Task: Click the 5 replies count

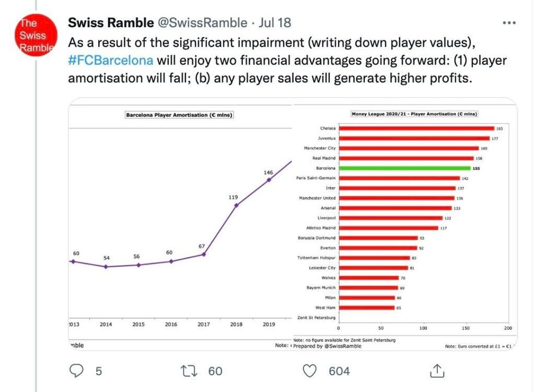Action: tap(99, 371)
